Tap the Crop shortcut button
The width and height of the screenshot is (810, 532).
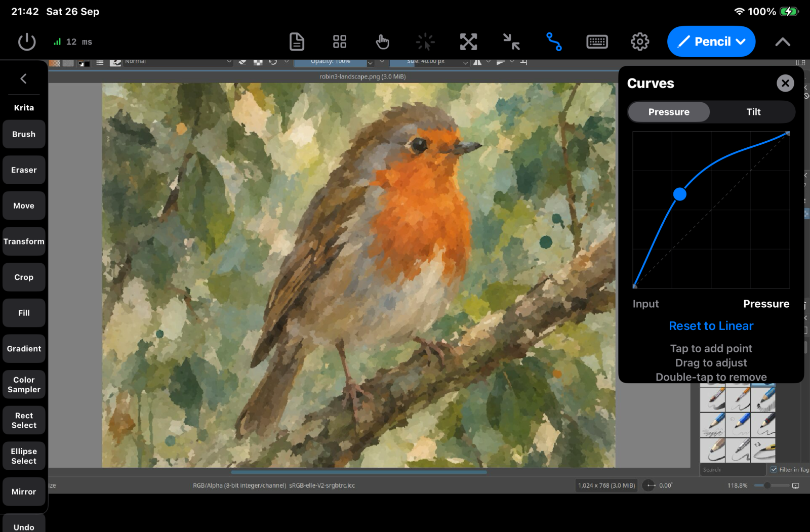tap(24, 277)
